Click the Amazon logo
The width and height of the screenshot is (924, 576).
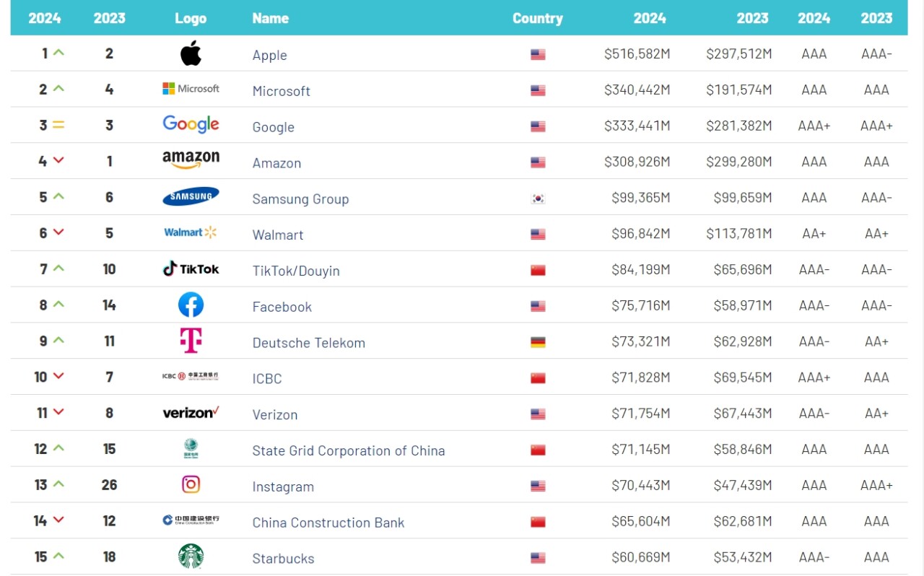click(191, 160)
